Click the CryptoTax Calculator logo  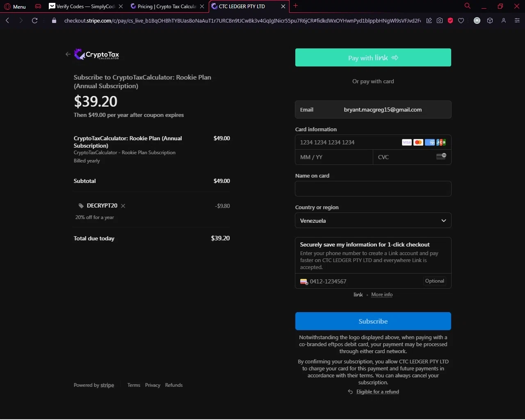(x=97, y=54)
